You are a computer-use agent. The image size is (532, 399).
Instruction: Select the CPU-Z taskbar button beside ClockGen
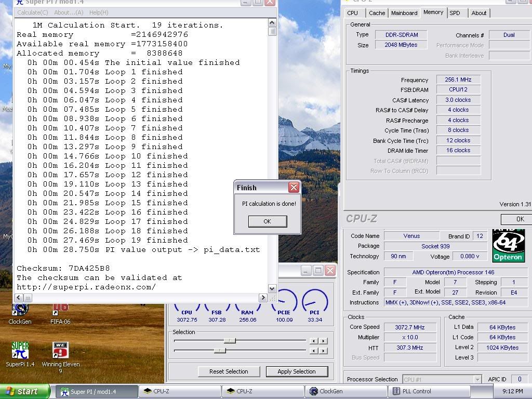point(262,392)
